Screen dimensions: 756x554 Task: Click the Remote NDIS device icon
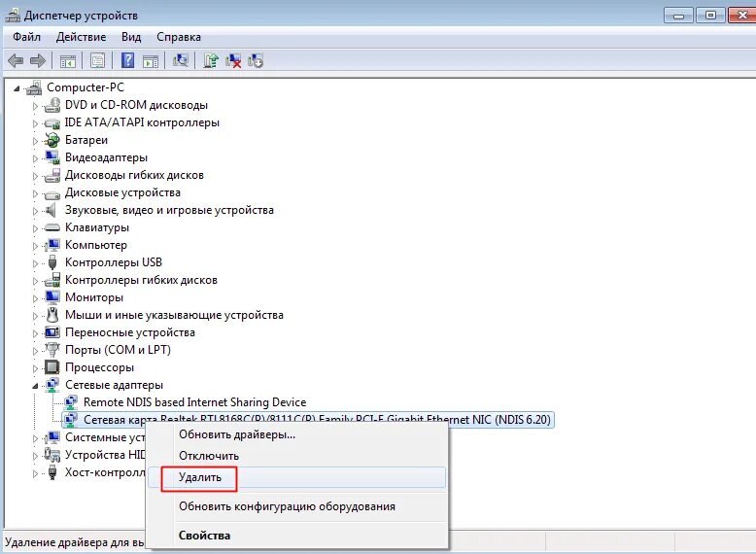tap(71, 402)
